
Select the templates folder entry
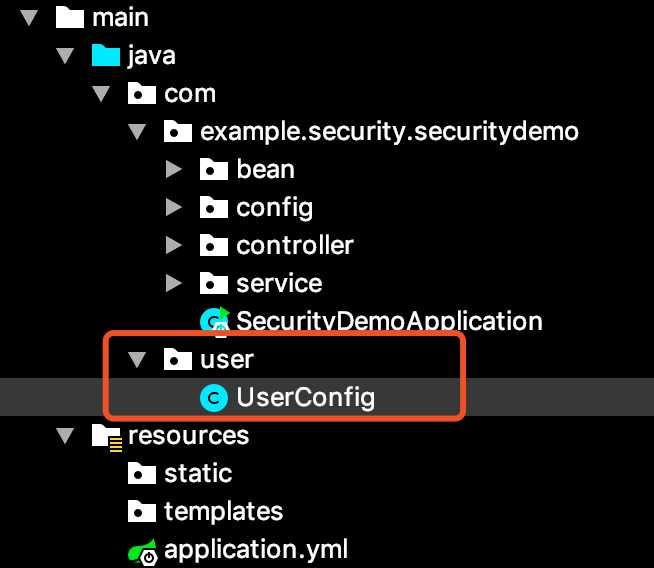pos(224,512)
